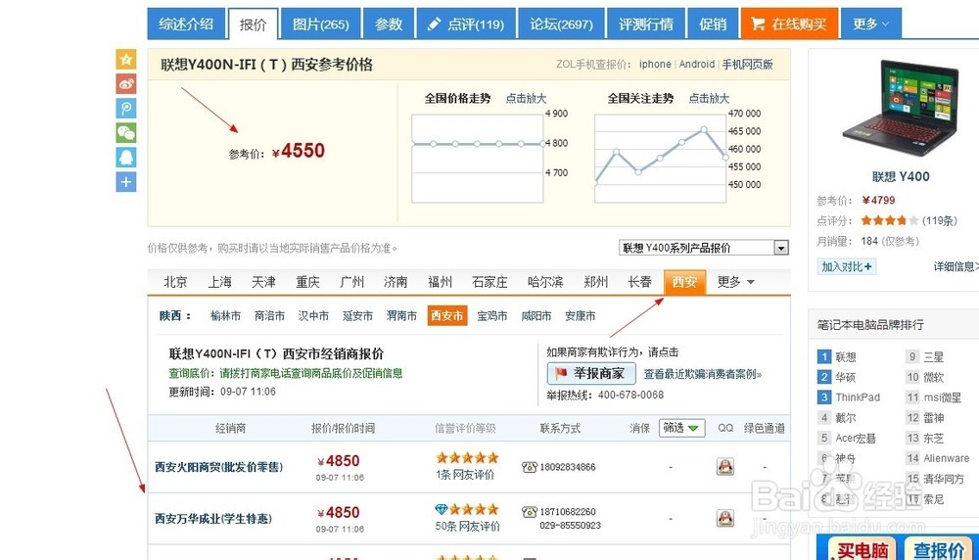Open dealer 西安火阳商贸(批发价零售)
Viewport: 979px width, 560px height.
pos(218,467)
